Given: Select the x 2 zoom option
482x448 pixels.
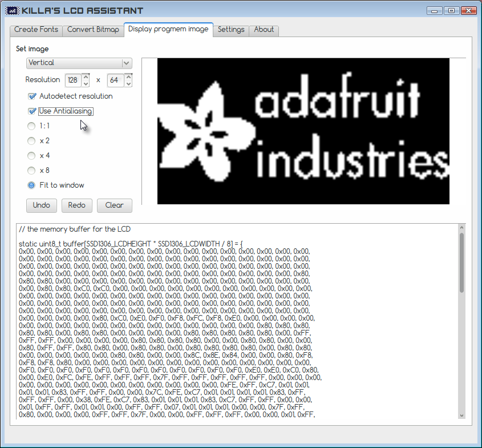Looking at the screenshot, I should coord(31,141).
